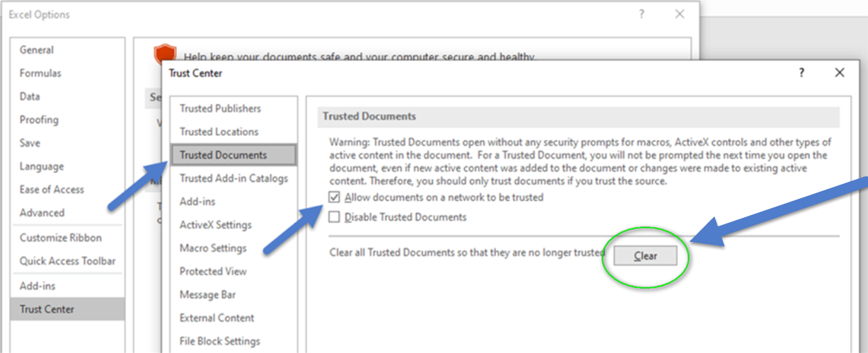Choose File Block Settings
This screenshot has width=868, height=353.
(219, 341)
